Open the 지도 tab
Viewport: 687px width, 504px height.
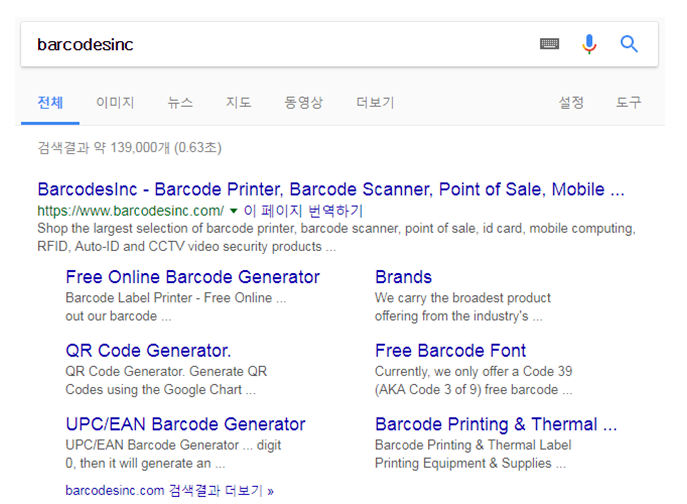238,103
